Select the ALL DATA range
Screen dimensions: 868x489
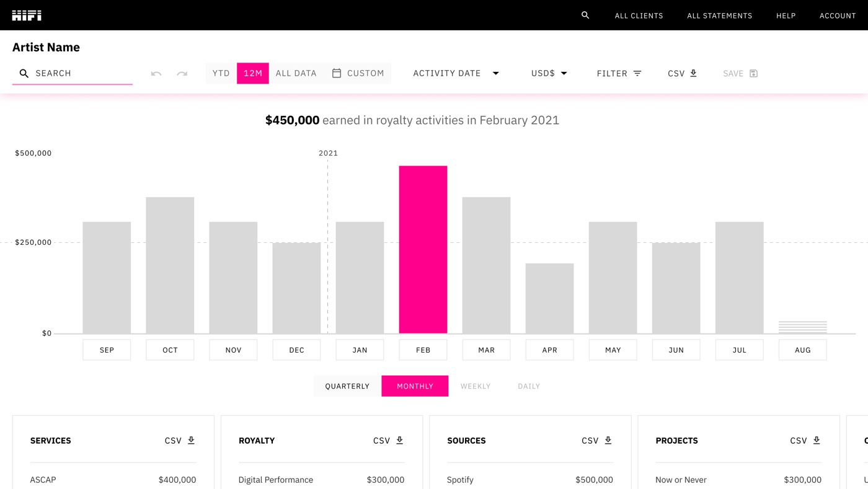coord(296,73)
